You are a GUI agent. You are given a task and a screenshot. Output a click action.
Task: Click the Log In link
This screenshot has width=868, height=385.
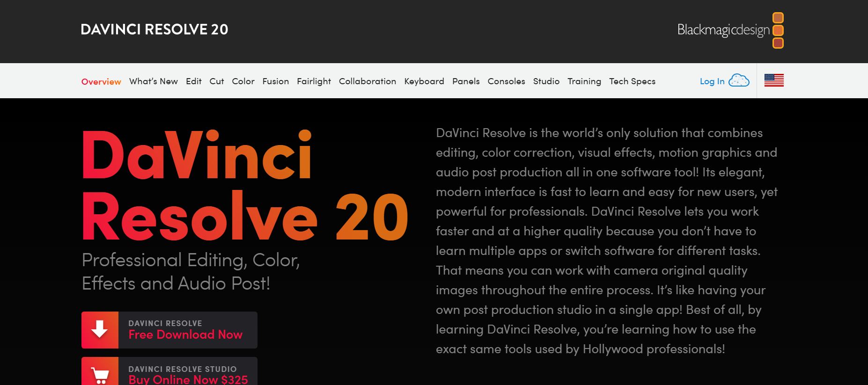(712, 81)
